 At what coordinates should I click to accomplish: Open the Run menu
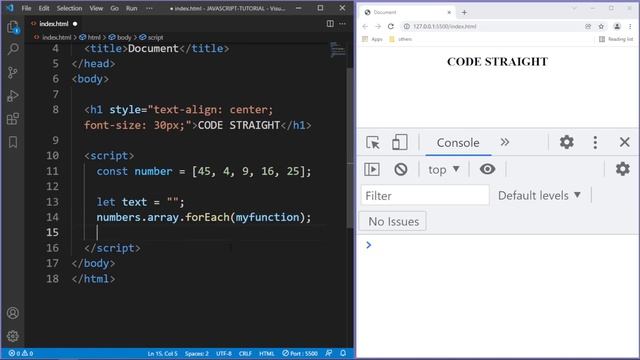[131, 8]
